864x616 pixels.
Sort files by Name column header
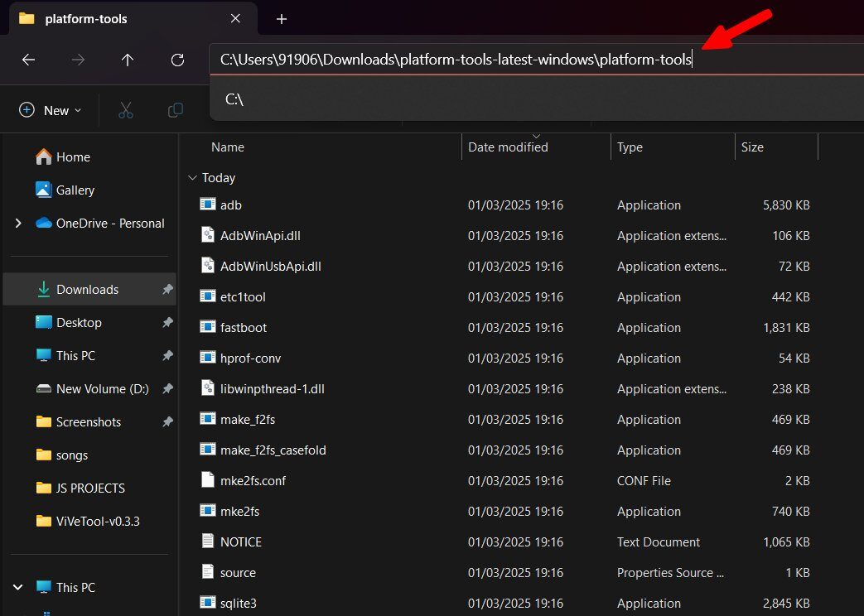228,147
